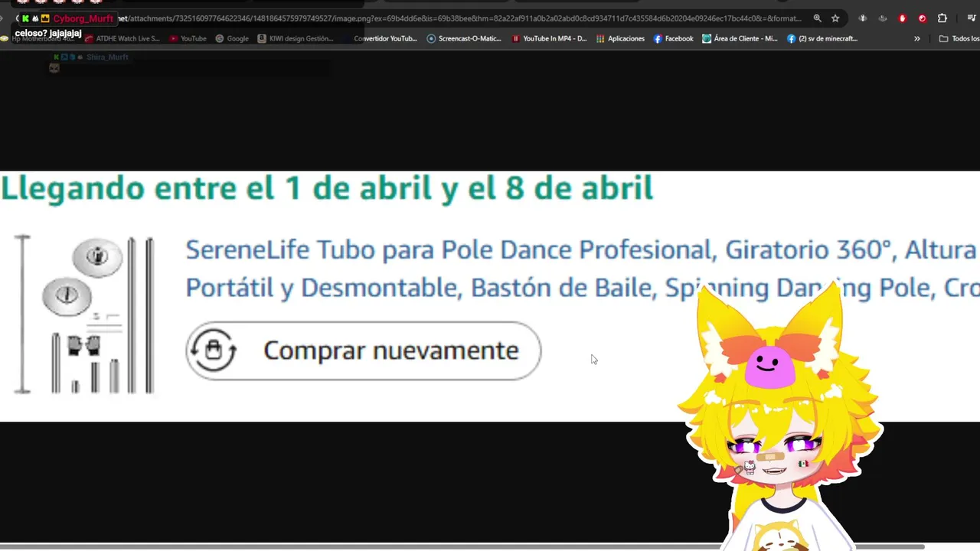Viewport: 980px width, 551px height.
Task: Click the zoom magnifier icon in address bar
Action: (x=817, y=18)
